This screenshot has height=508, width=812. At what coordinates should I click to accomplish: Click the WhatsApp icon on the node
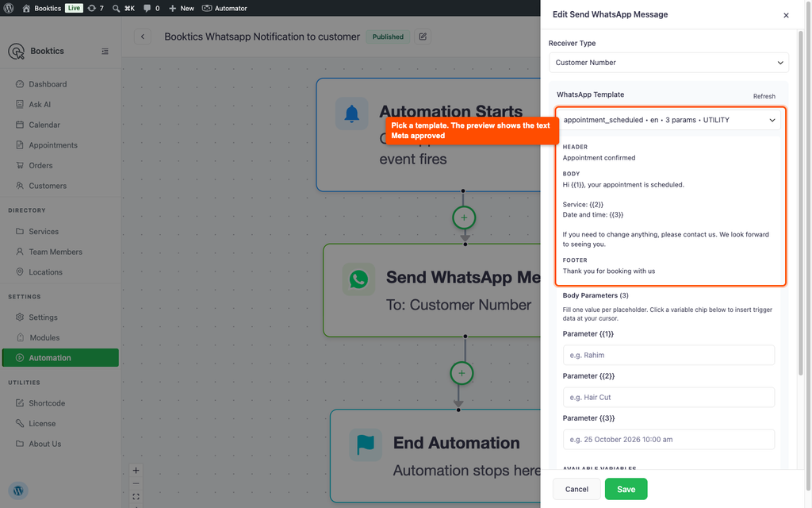[x=358, y=279]
